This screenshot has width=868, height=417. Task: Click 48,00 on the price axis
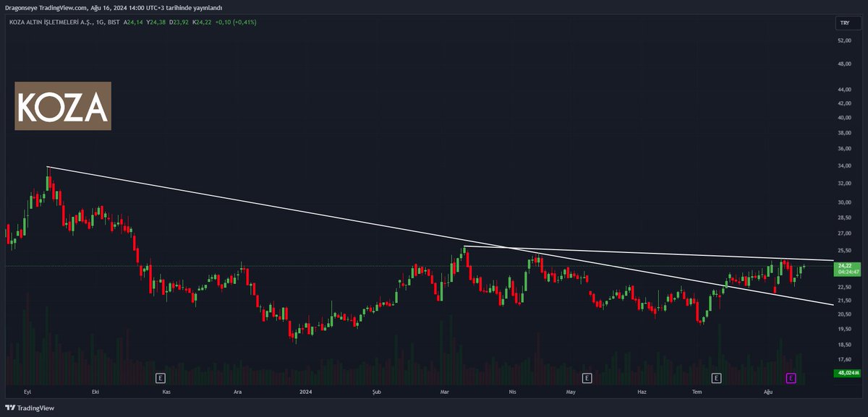(844, 64)
